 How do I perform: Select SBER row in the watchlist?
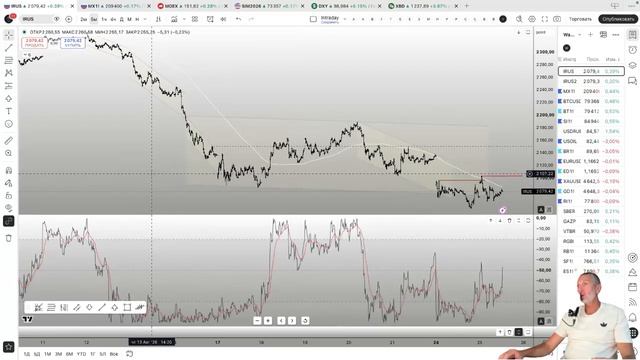[x=591, y=211]
